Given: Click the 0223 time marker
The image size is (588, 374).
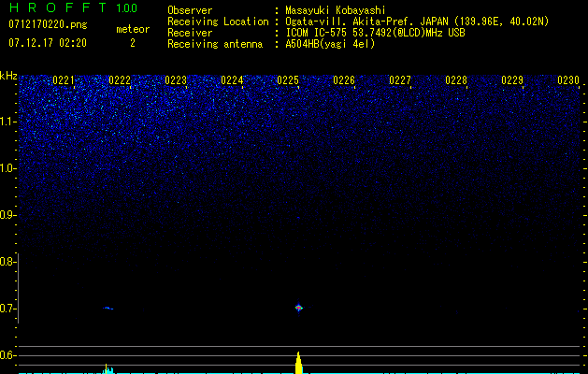Looking at the screenshot, I should pos(176,80).
